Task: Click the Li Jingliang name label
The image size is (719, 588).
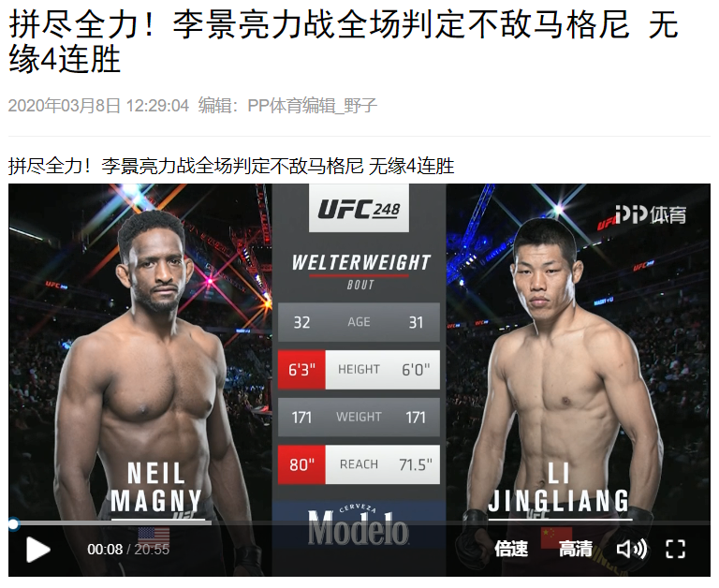Action: pyautogui.click(x=559, y=487)
